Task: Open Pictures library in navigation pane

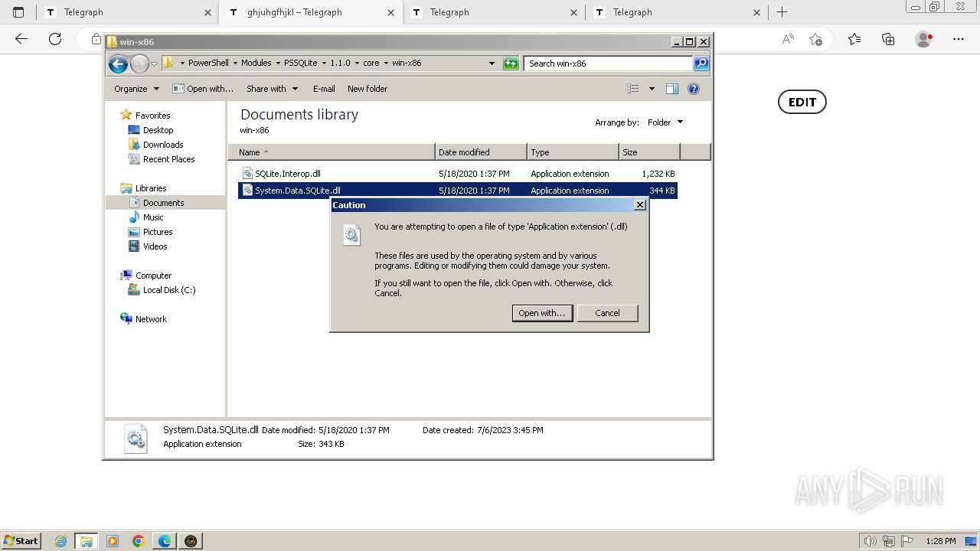Action: [x=158, y=232]
